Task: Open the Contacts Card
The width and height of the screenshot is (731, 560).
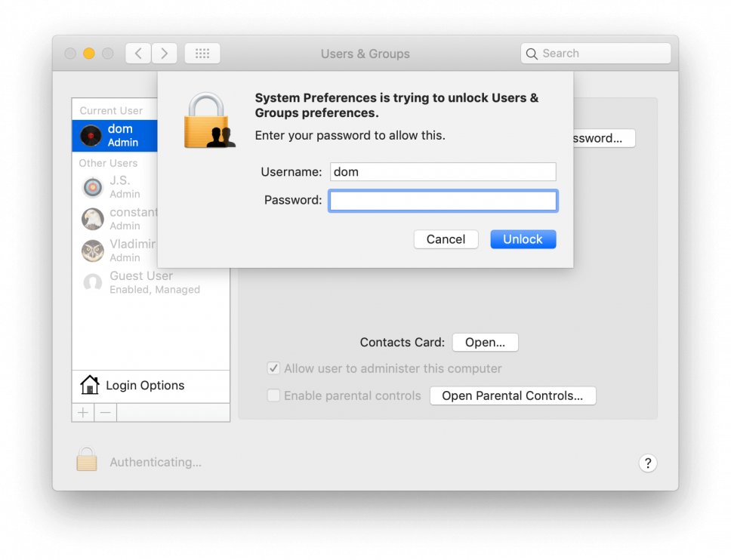Action: pyautogui.click(x=485, y=342)
